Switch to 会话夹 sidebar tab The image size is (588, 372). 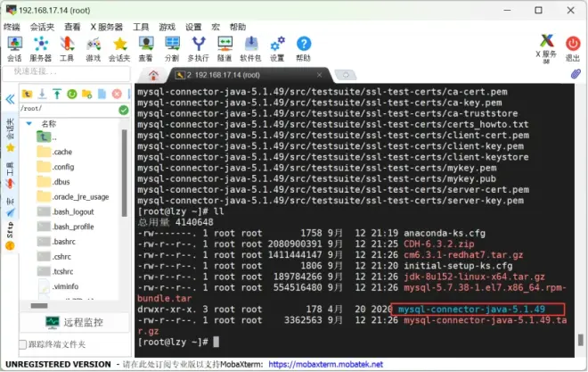pyautogui.click(x=10, y=135)
